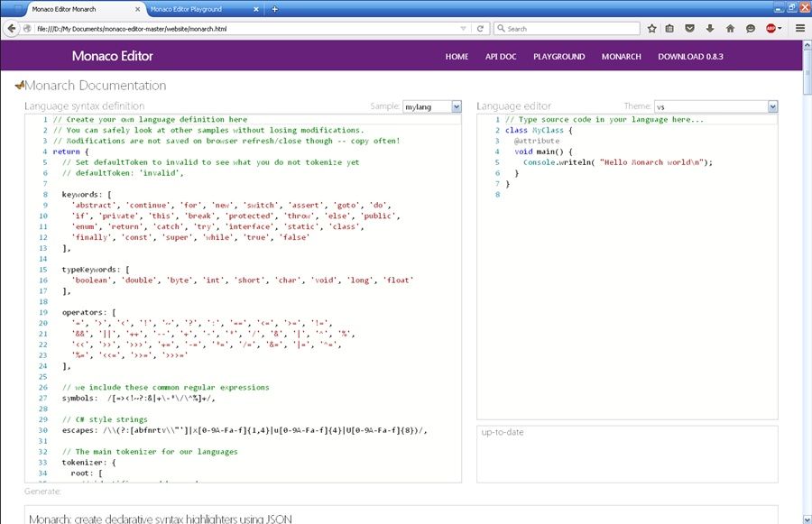The width and height of the screenshot is (812, 524).
Task: Click the Console.writeln line
Action: pos(618,162)
